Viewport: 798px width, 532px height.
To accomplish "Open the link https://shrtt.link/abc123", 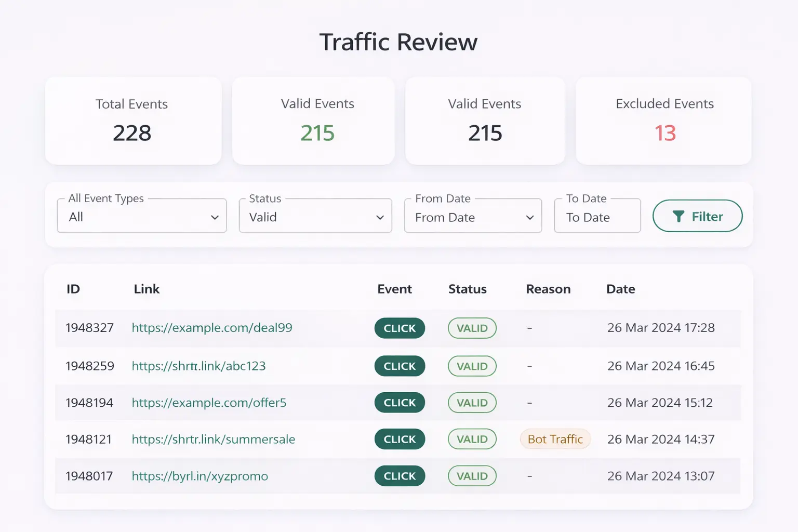I will click(199, 366).
